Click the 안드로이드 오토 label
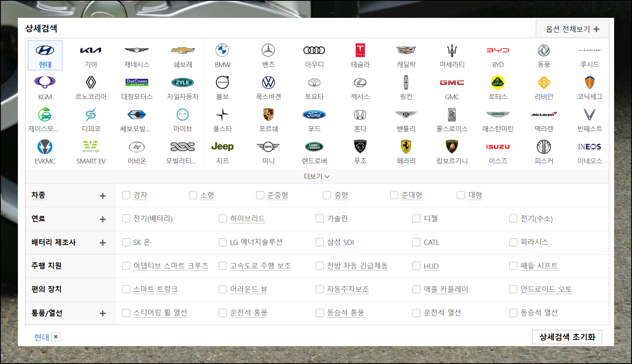This screenshot has width=632, height=364. click(546, 289)
